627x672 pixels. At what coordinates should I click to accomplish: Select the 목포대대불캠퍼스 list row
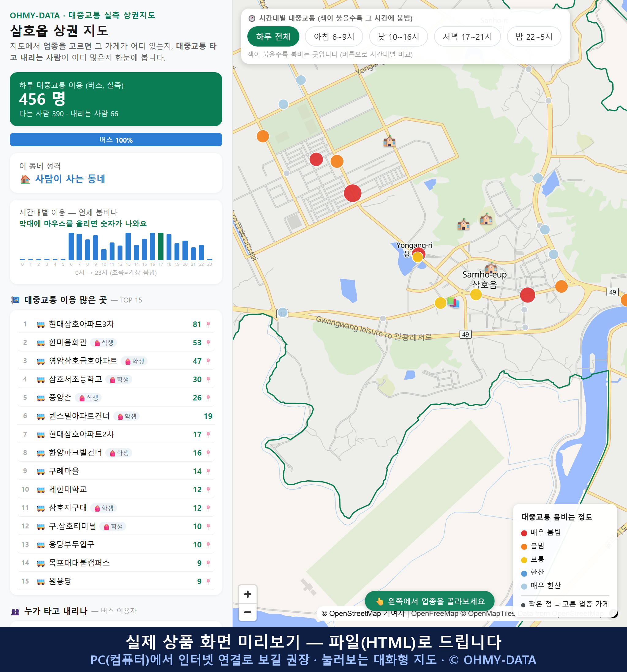click(116, 563)
